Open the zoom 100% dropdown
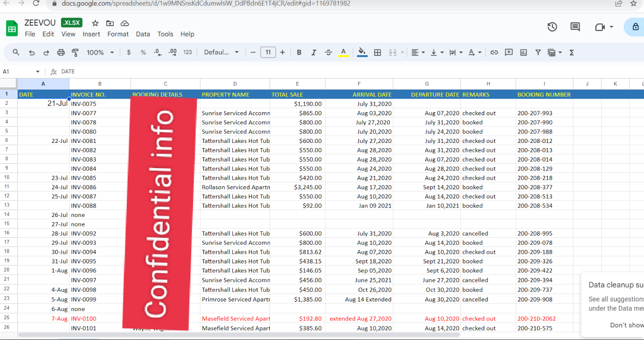The height and width of the screenshot is (340, 644). pyautogui.click(x=100, y=52)
